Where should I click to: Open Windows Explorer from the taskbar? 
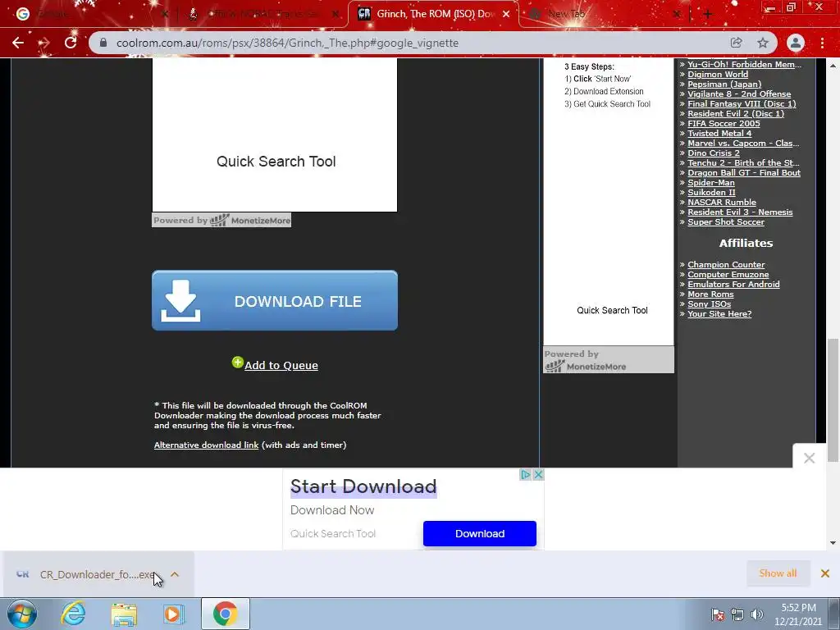coord(124,614)
